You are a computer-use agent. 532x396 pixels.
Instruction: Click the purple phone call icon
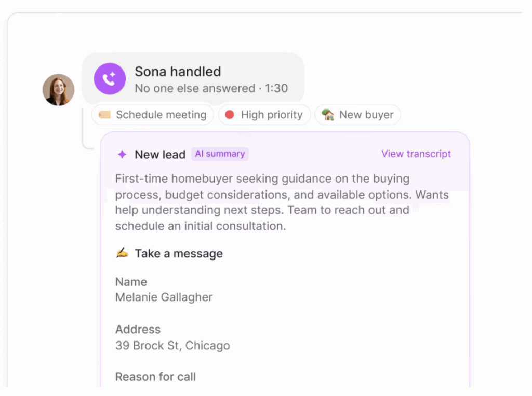[109, 79]
